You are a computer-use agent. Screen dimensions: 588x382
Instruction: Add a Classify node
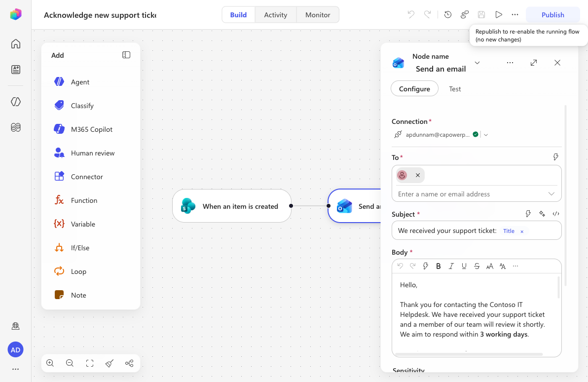[91, 106]
